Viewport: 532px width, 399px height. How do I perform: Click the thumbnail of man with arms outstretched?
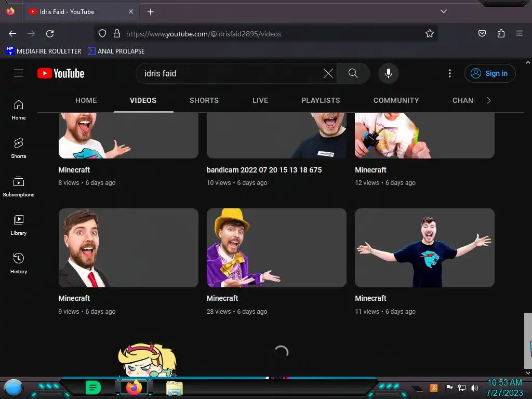(x=424, y=248)
